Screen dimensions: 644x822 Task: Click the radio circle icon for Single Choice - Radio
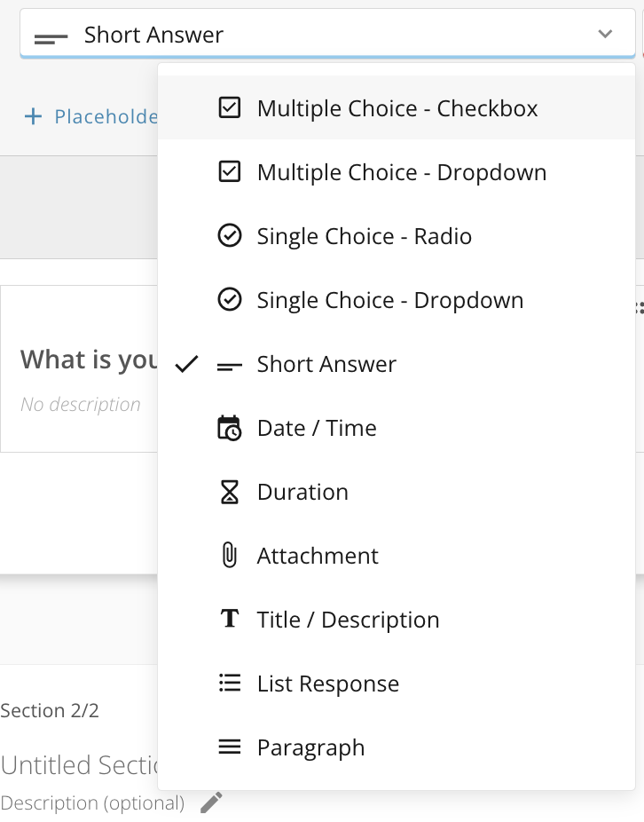(230, 236)
